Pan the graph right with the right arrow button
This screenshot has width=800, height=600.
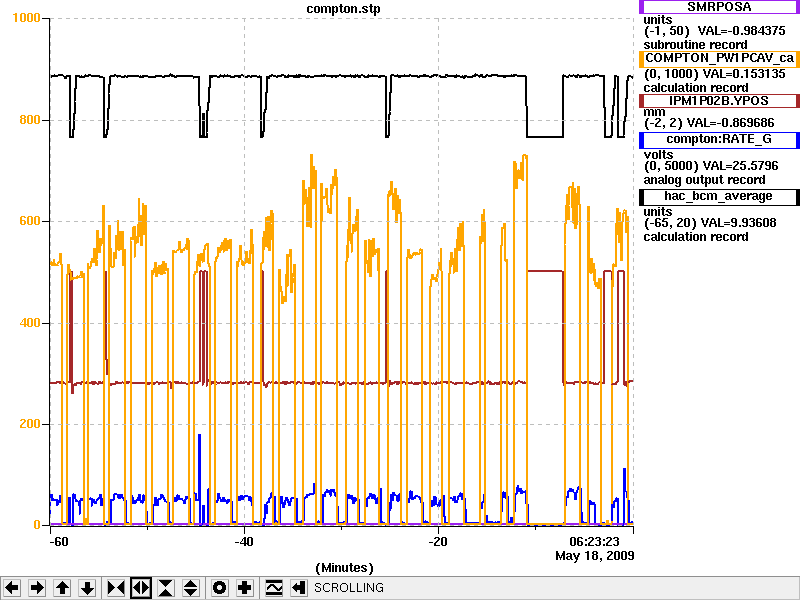click(x=37, y=588)
